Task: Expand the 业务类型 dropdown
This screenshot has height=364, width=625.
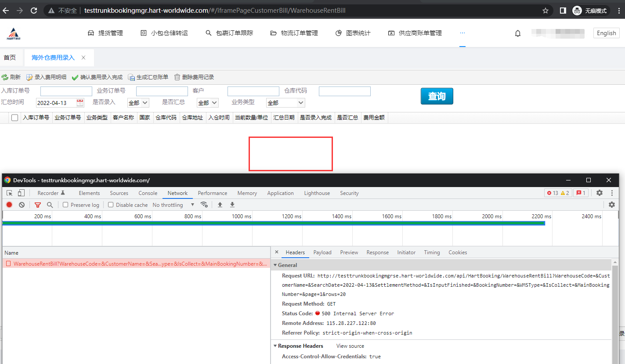Action: (285, 103)
